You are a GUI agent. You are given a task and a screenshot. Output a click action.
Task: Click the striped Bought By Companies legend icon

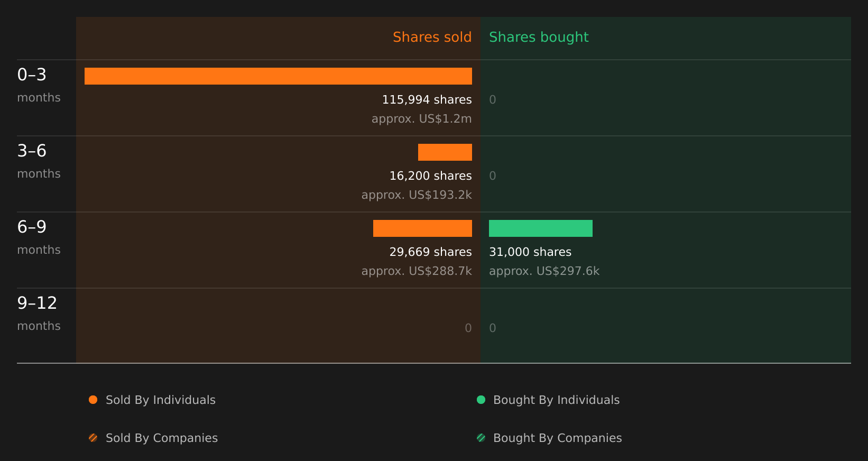click(481, 438)
